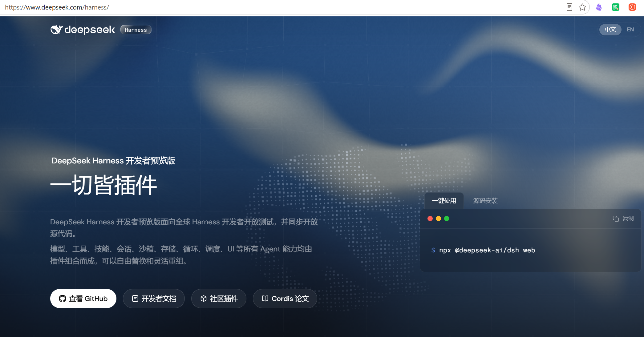Switch language to EN
This screenshot has width=644, height=337.
[630, 30]
